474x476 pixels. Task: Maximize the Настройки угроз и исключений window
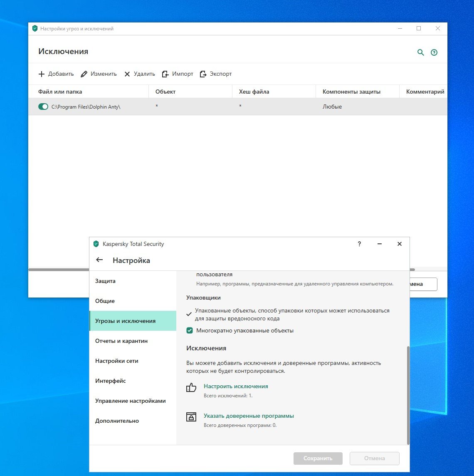coord(419,28)
